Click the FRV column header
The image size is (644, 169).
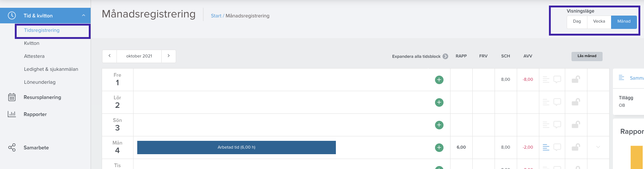click(x=483, y=56)
